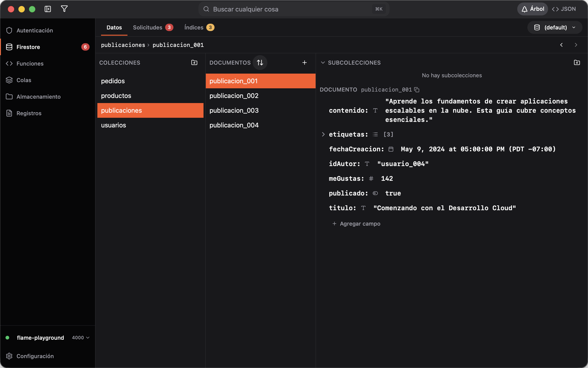Click the contenido text value
Image resolution: width=588 pixels, height=368 pixels.
click(x=480, y=110)
